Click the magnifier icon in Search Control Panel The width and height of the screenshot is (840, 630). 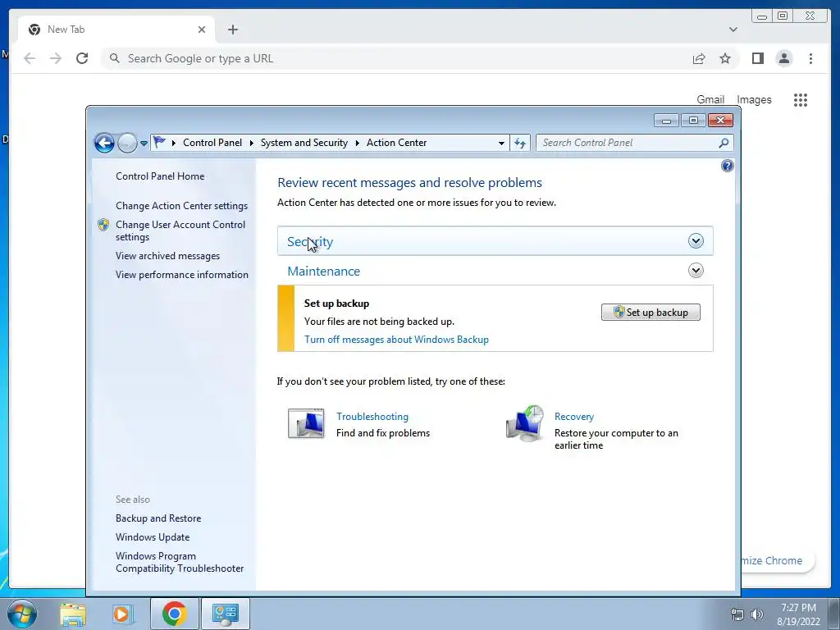(x=724, y=143)
